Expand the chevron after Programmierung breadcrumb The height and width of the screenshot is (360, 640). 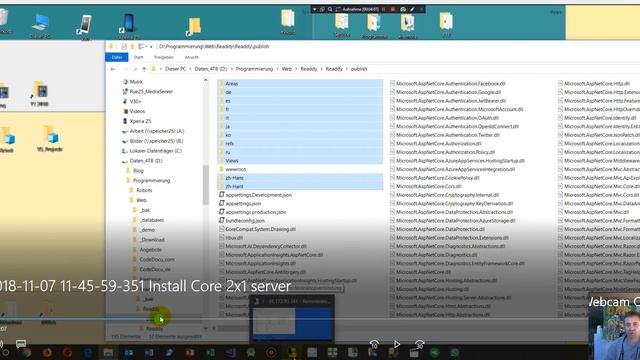278,69
